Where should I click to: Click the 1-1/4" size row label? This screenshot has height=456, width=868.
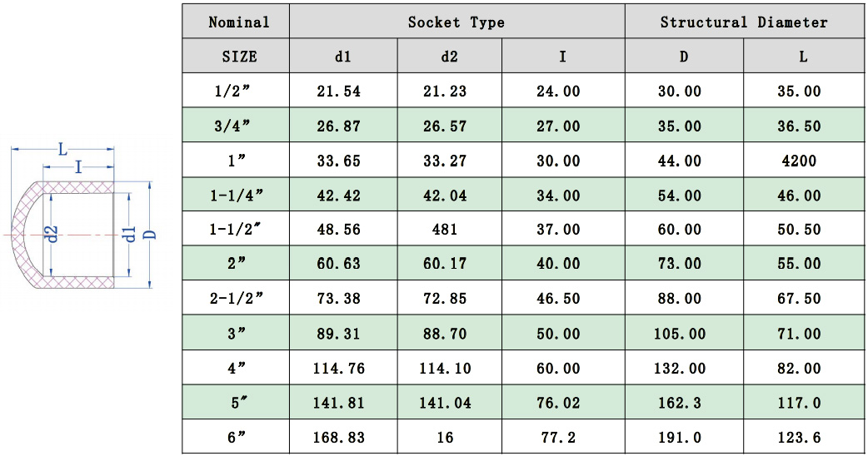(239, 196)
